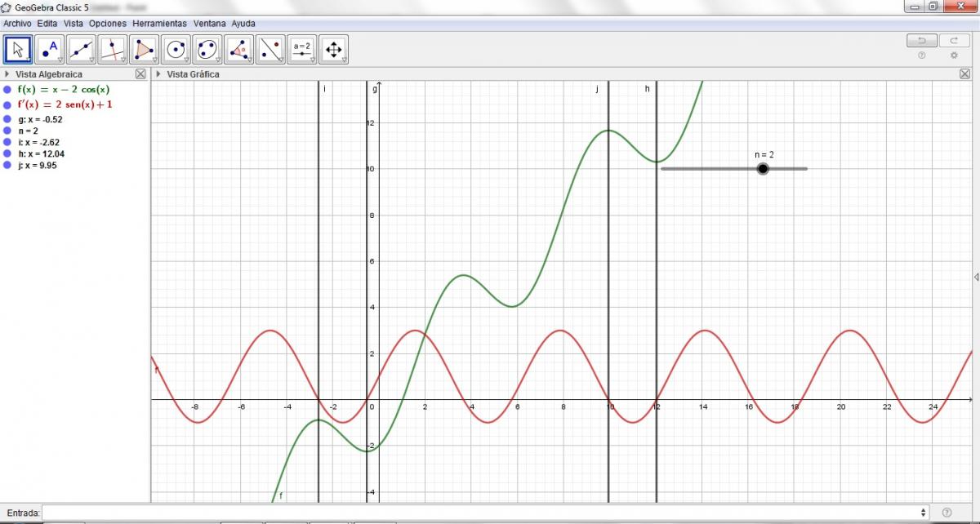Select the Point tool
The image size is (980, 524).
pyautogui.click(x=49, y=50)
